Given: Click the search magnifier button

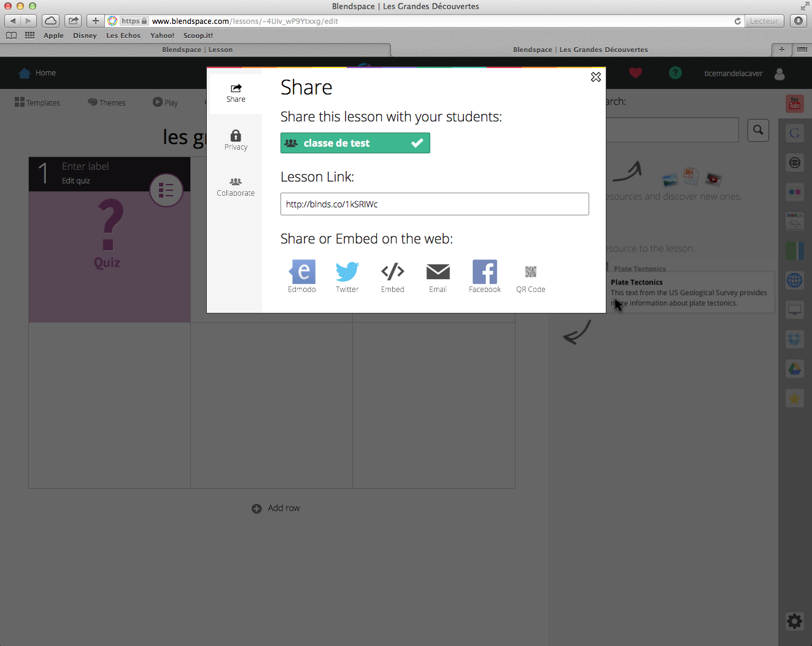Looking at the screenshot, I should [758, 130].
